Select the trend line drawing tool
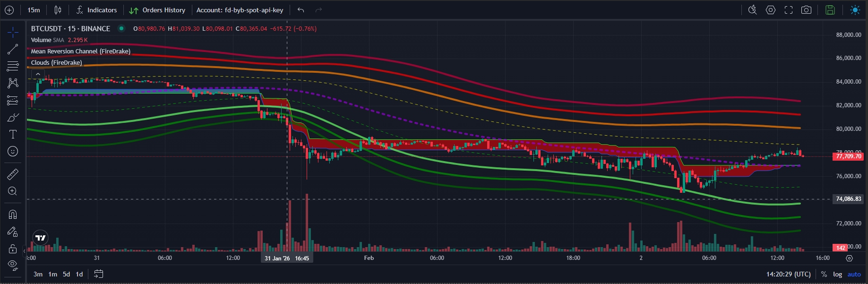This screenshot has height=284, width=868. pos(13,49)
